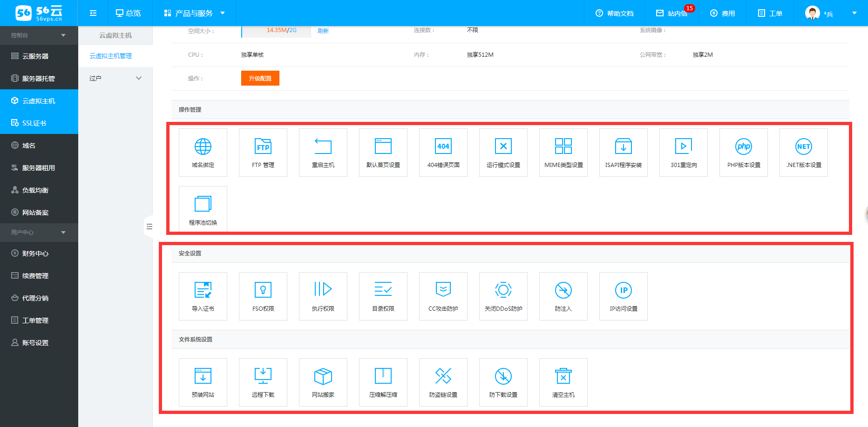Click the 刷新 link beside space usage
Image resolution: width=868 pixels, height=427 pixels.
323,31
